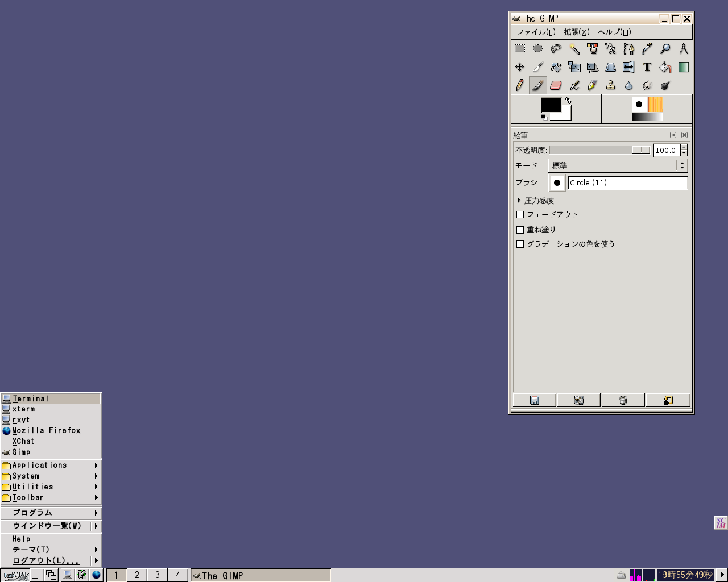Screen dimensions: 728x582
Task: Select the Text tool
Action: pos(647,67)
